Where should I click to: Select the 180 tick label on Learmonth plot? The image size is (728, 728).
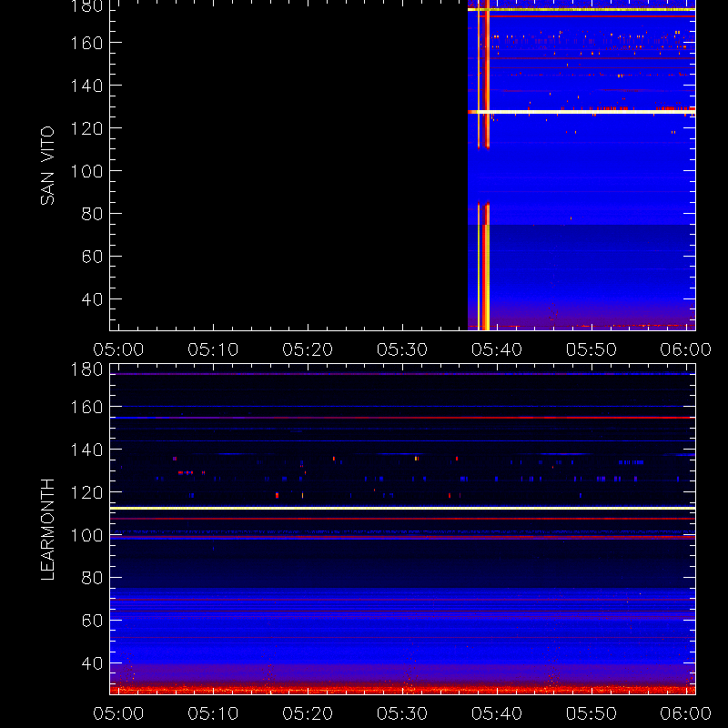(86, 369)
